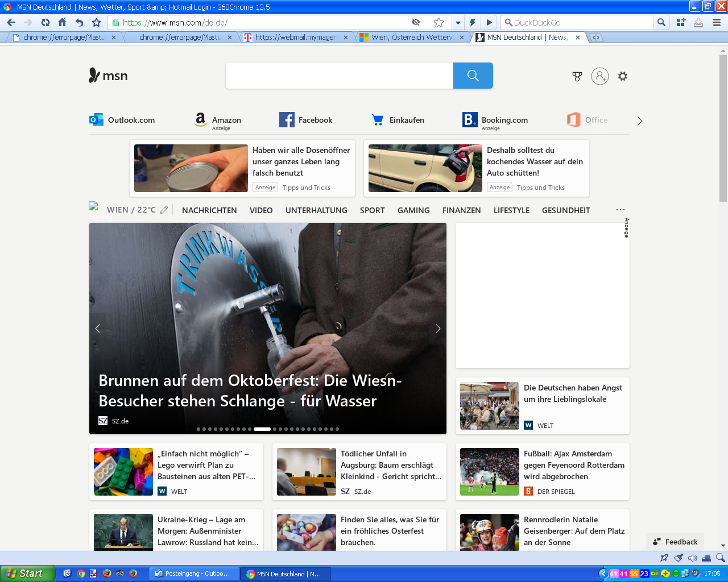Open the GESUNDHEIT menu item
The image size is (728, 582).
(566, 210)
